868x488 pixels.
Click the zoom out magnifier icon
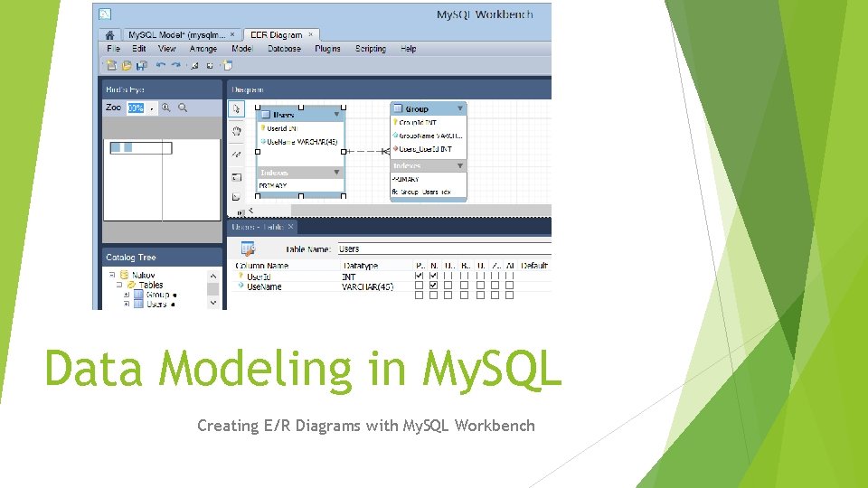pyautogui.click(x=183, y=108)
